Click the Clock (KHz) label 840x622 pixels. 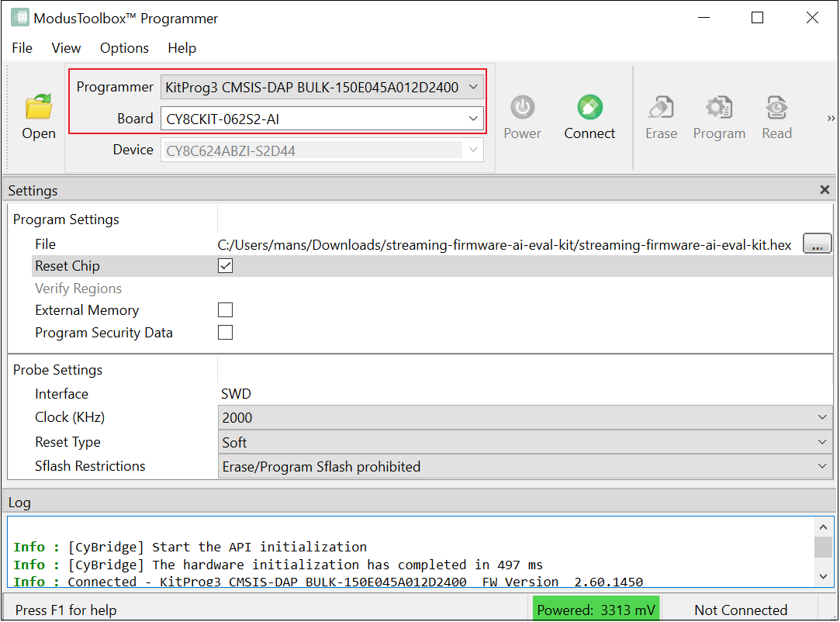tap(70, 416)
